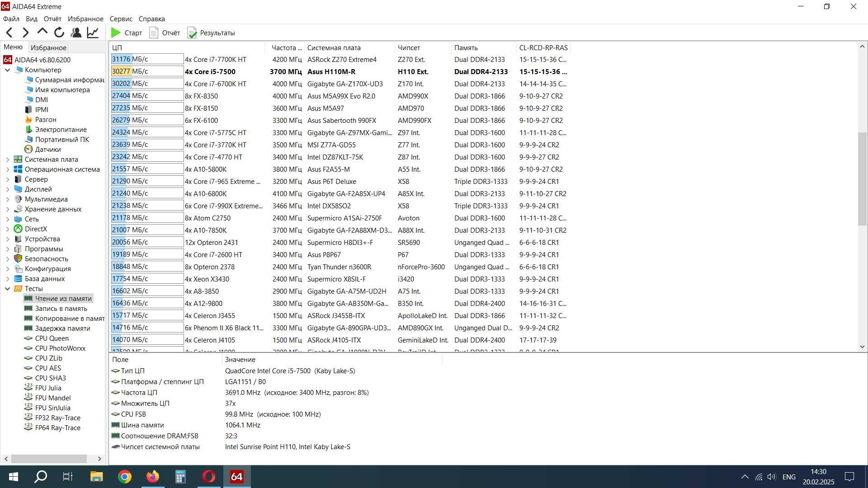This screenshot has width=868, height=488.
Task: Open the Отчёт menu in menu bar
Action: coord(52,19)
